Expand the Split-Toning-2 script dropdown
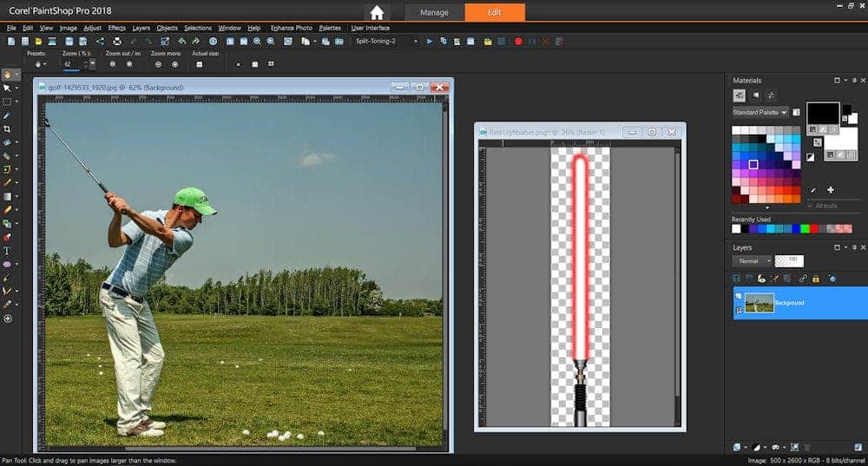 click(x=415, y=41)
